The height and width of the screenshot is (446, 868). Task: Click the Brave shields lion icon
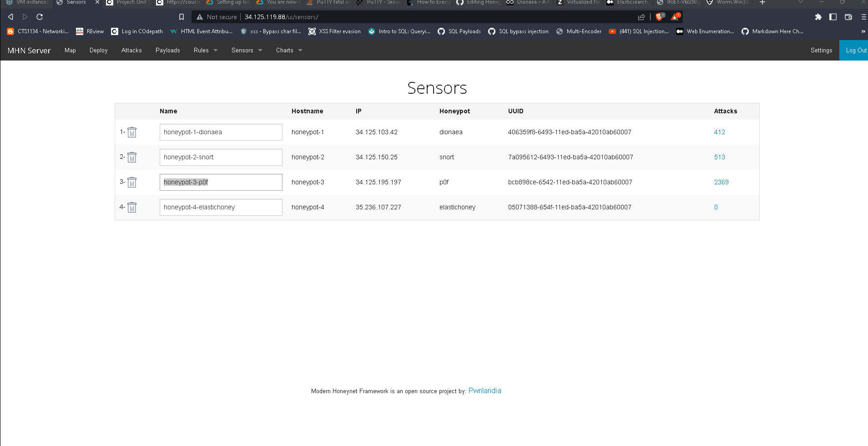660,17
